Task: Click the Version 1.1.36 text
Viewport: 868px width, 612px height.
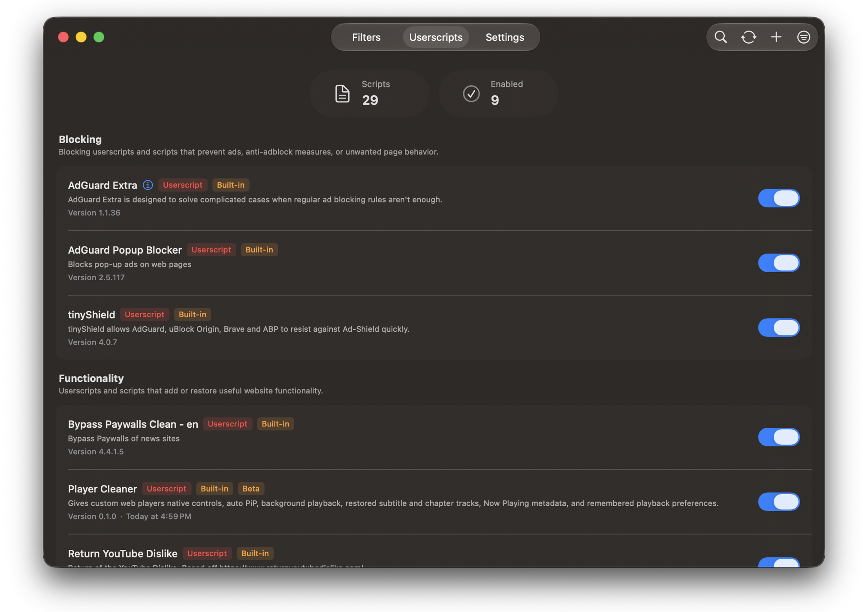Action: point(94,213)
